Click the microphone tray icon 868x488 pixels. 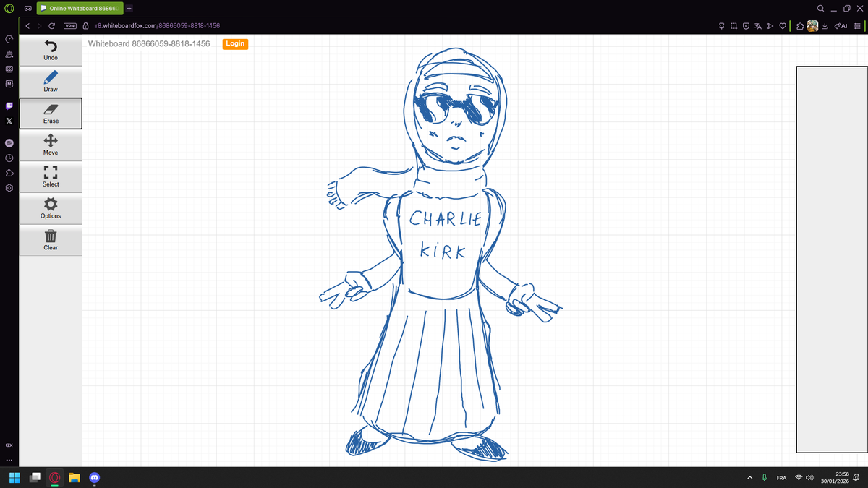click(765, 478)
